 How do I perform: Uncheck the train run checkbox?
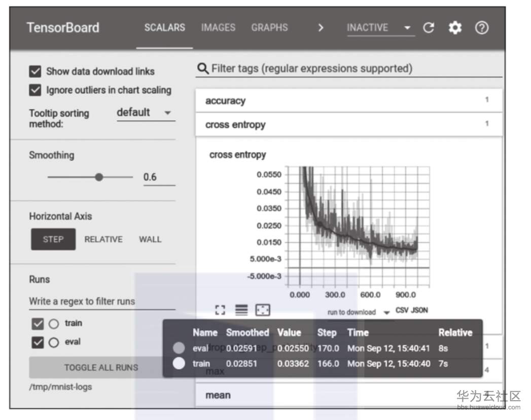pyautogui.click(x=38, y=324)
